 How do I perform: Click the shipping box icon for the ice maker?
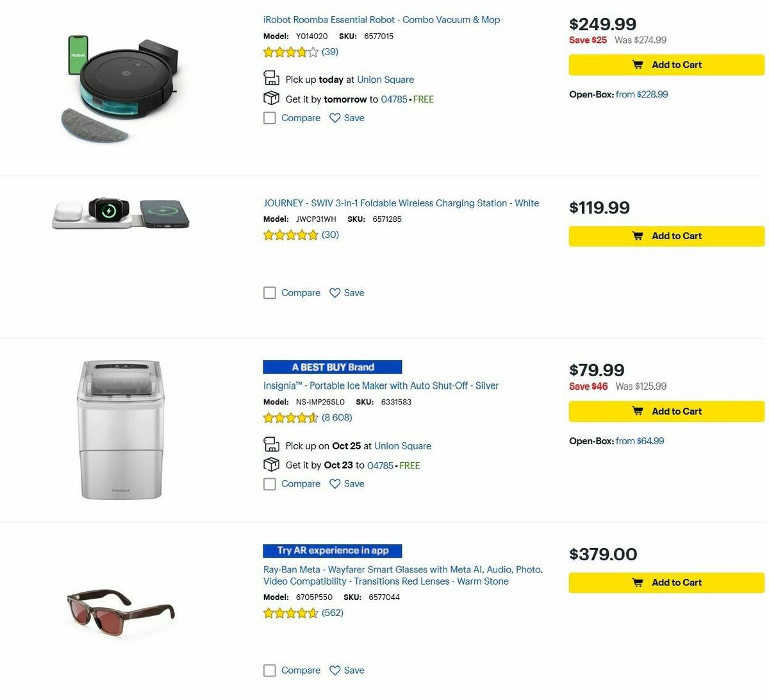[x=272, y=463]
